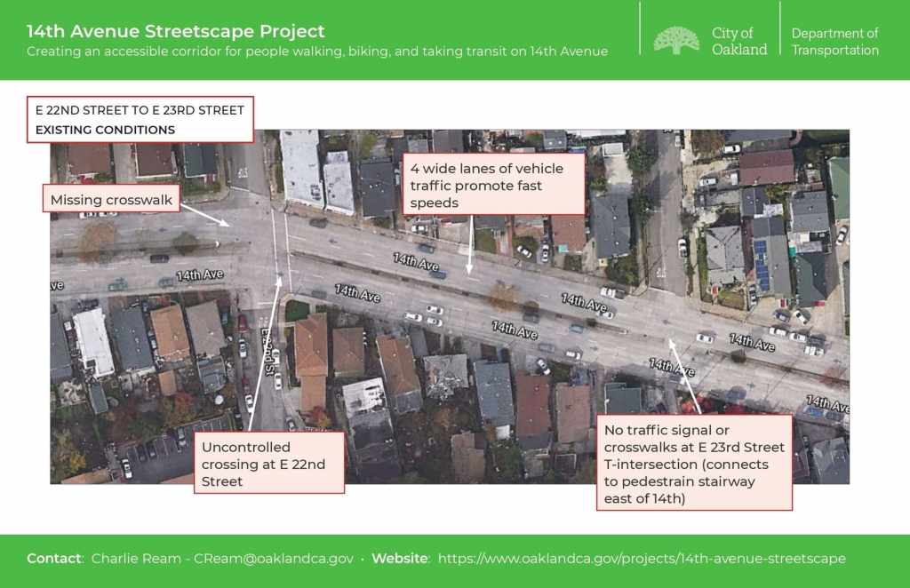Click the 'Contact' label in the footer

coord(54,559)
